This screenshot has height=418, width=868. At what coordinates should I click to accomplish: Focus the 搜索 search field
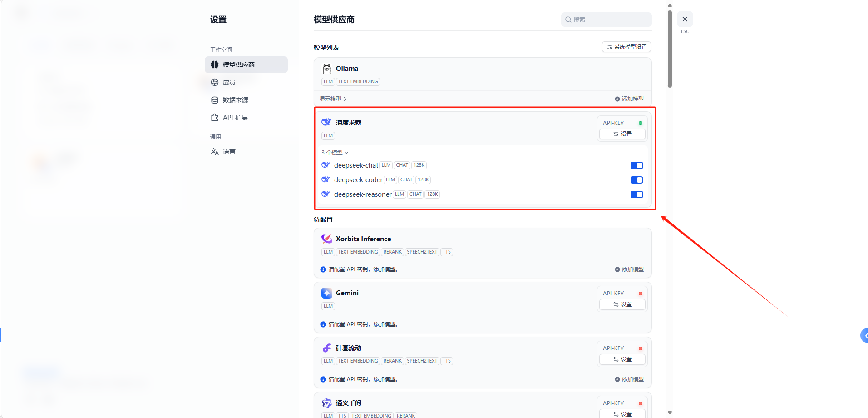(x=607, y=20)
